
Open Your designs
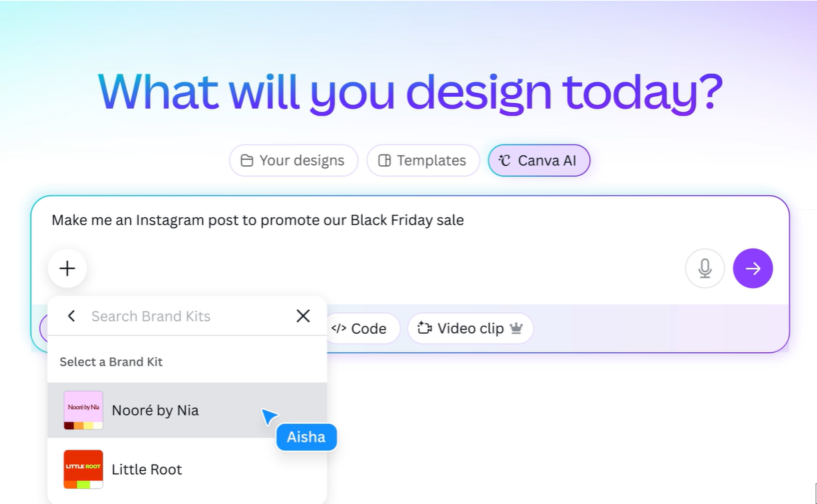(x=293, y=160)
